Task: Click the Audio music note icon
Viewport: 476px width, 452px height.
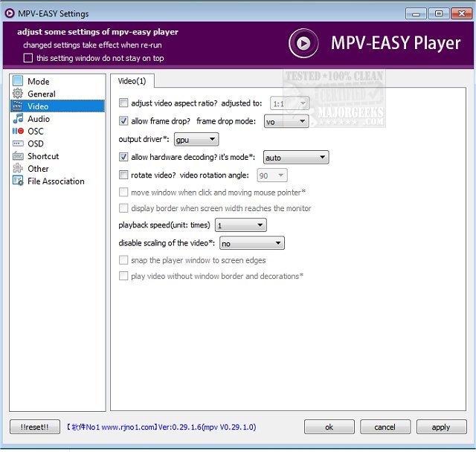Action: 18,118
